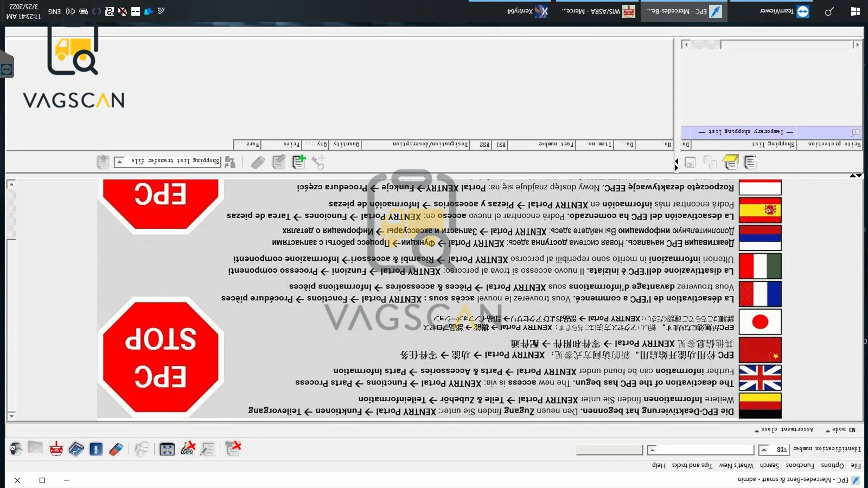Click the greyed-out printer icon

click(x=142, y=449)
